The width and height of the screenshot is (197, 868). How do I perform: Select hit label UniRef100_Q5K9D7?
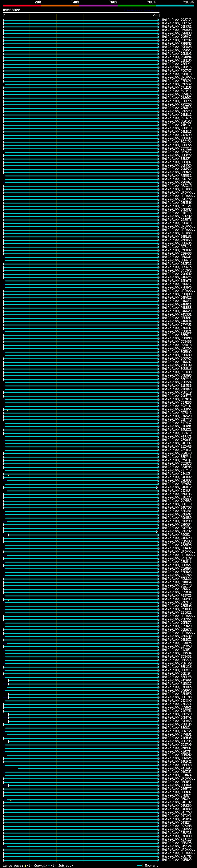click(177, 748)
